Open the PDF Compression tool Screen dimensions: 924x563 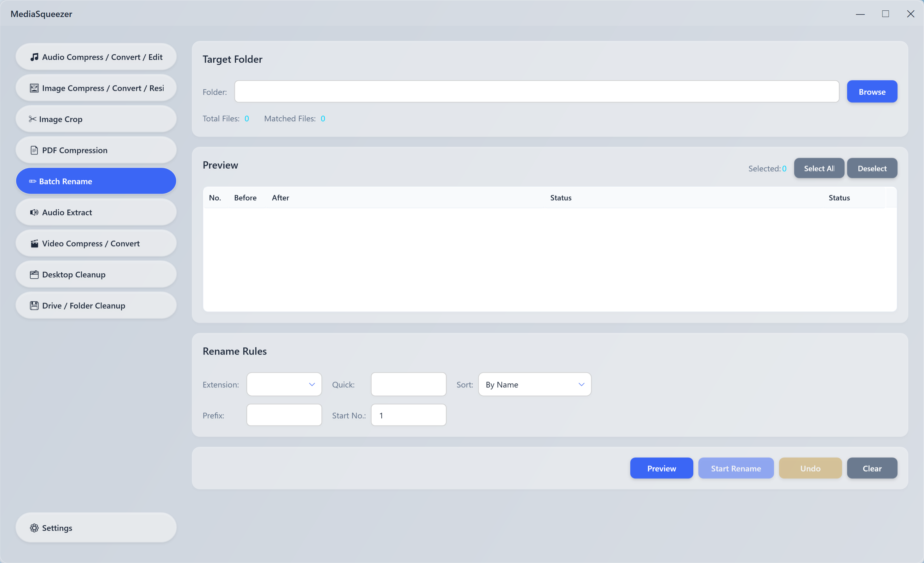[95, 150]
